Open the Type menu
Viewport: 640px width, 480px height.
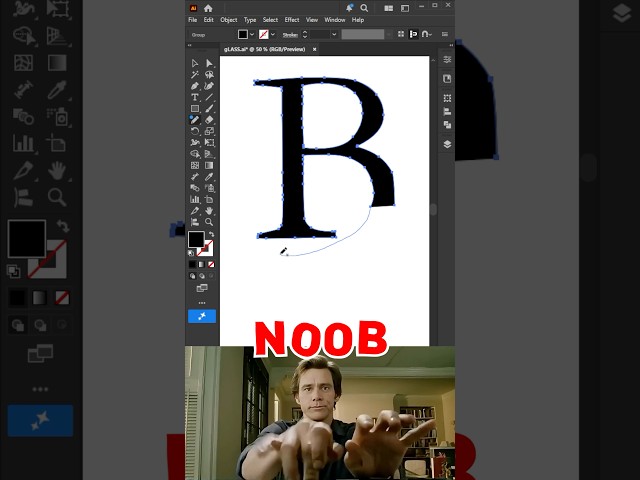[x=250, y=20]
